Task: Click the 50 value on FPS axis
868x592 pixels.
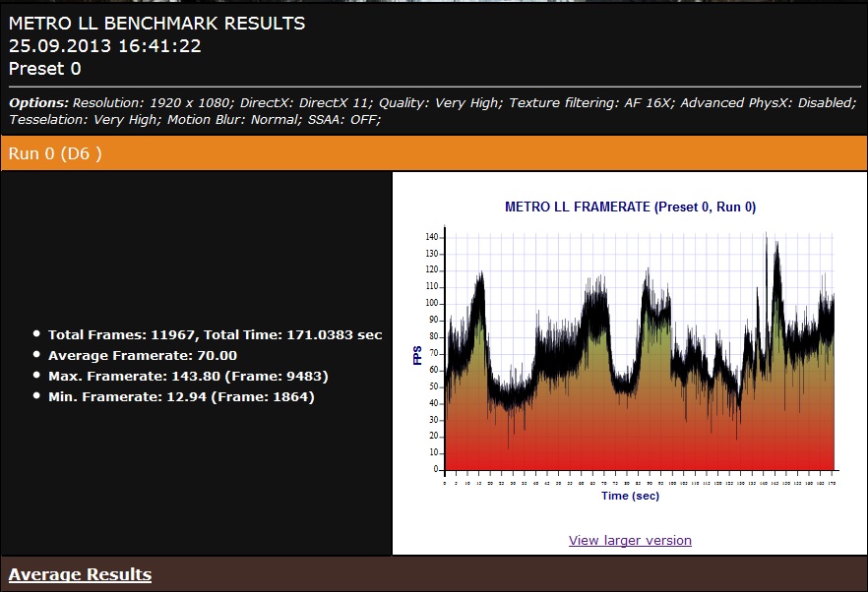Action: point(434,386)
